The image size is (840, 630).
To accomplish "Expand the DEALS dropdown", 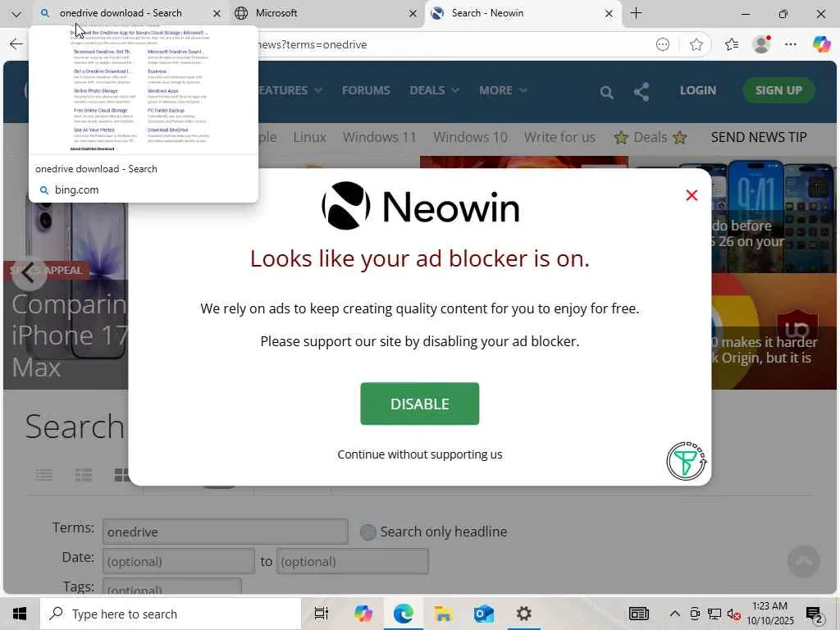I will click(x=435, y=90).
